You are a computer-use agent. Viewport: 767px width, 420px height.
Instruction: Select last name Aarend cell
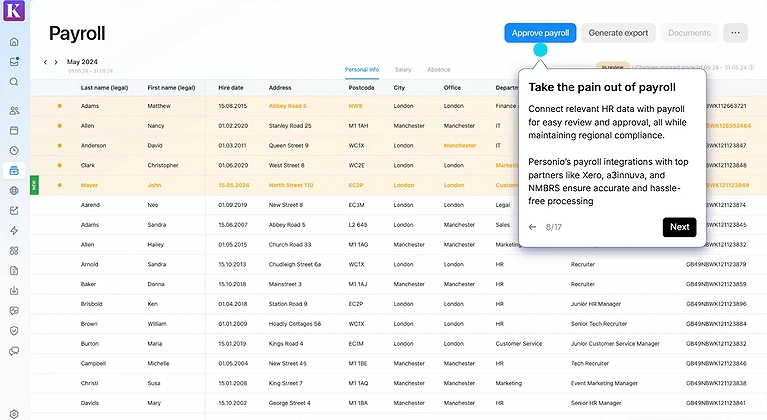90,205
